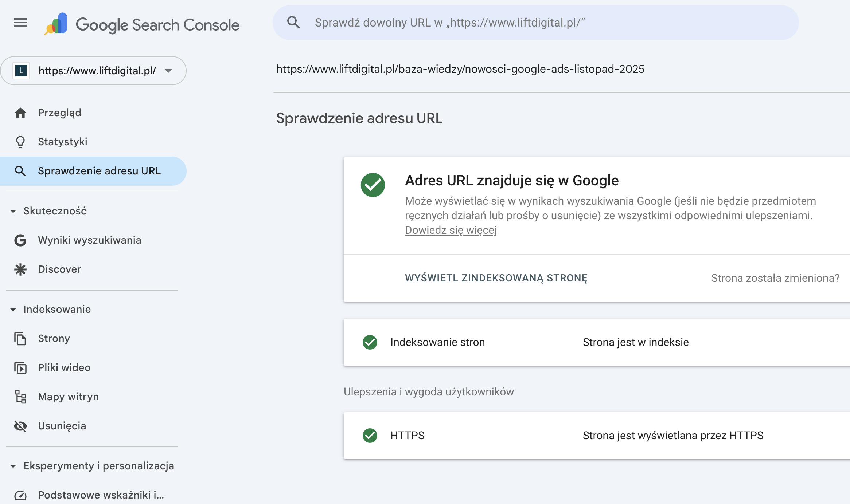Open the hamburger navigation menu
The height and width of the screenshot is (504, 850).
click(20, 23)
